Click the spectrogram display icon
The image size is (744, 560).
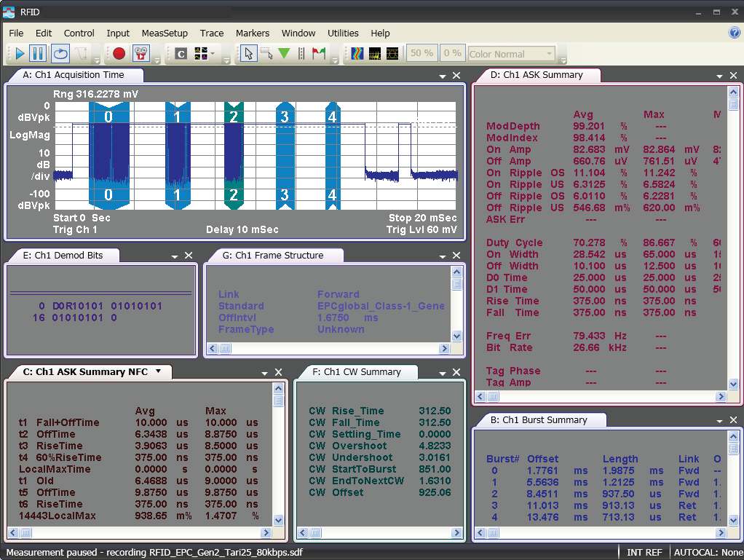(x=357, y=53)
